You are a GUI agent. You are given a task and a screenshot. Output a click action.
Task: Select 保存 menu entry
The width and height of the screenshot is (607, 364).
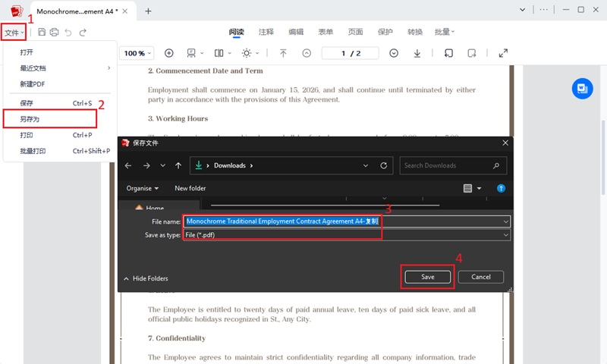60,103
